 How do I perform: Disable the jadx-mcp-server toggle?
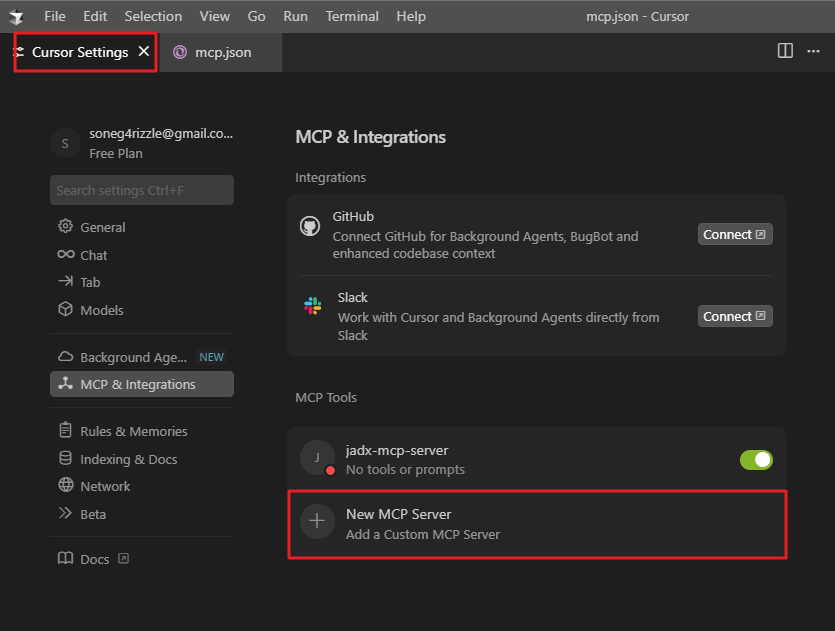pos(756,460)
